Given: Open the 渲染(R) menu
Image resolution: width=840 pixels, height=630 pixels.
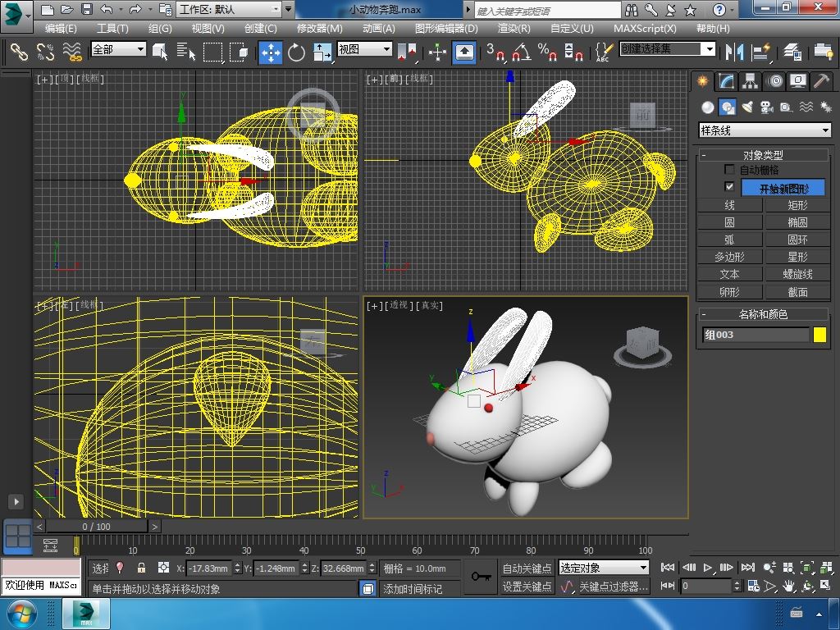Looking at the screenshot, I should pyautogui.click(x=514, y=28).
